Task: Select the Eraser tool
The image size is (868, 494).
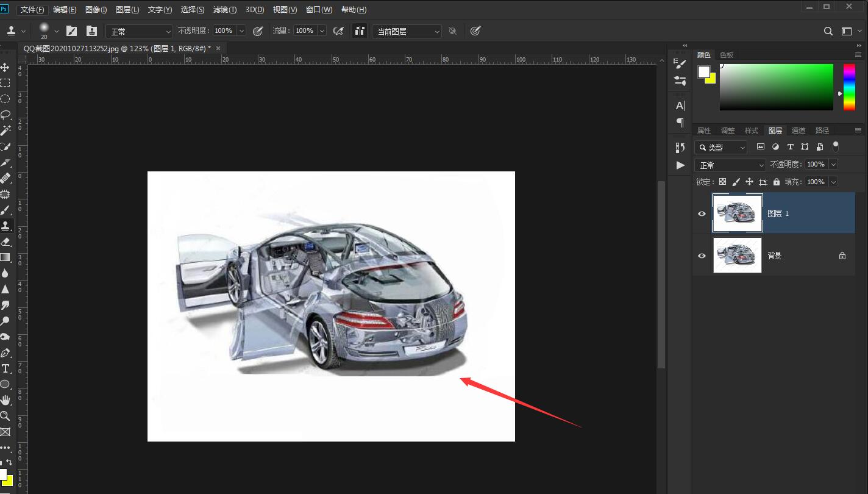Action: pyautogui.click(x=5, y=242)
